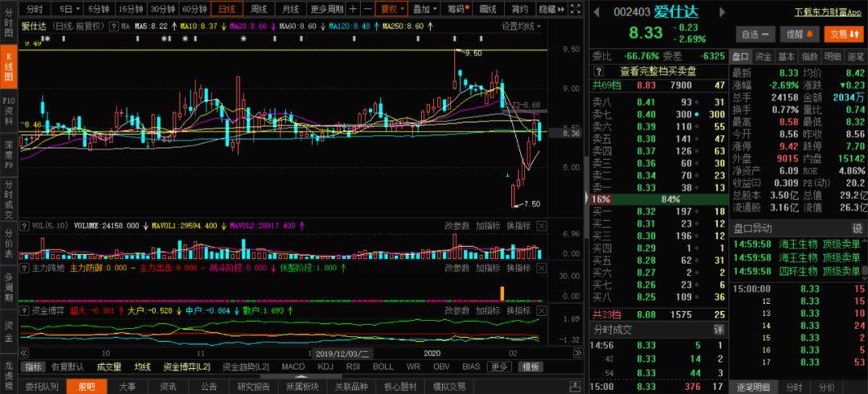Open 更多 indicators list

pos(499,367)
